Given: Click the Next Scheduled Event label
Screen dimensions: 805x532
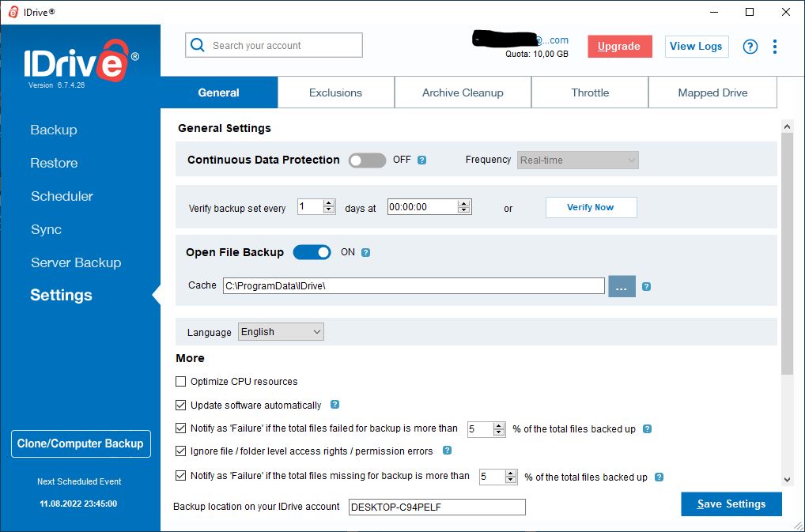Looking at the screenshot, I should pyautogui.click(x=79, y=481).
